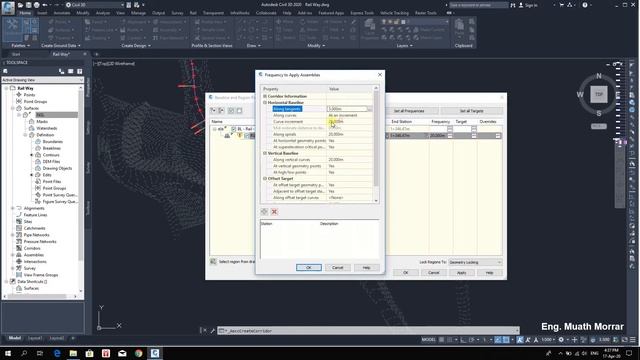Expand the Corridor Information group
The height and width of the screenshot is (360, 640).
pos(264,96)
